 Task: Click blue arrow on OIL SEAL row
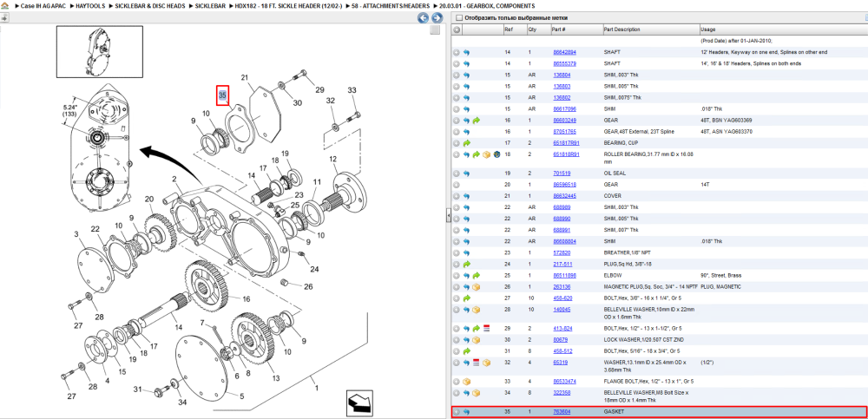click(x=466, y=173)
